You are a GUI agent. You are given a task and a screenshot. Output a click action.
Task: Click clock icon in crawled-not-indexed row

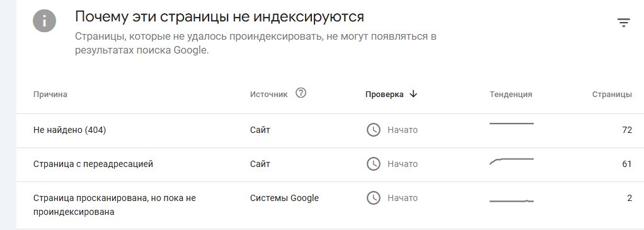[373, 198]
